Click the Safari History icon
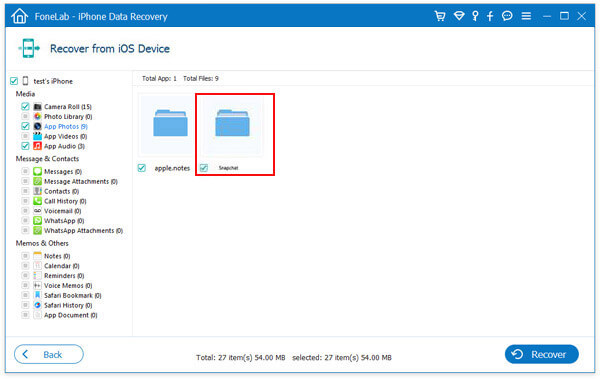 pos(37,305)
